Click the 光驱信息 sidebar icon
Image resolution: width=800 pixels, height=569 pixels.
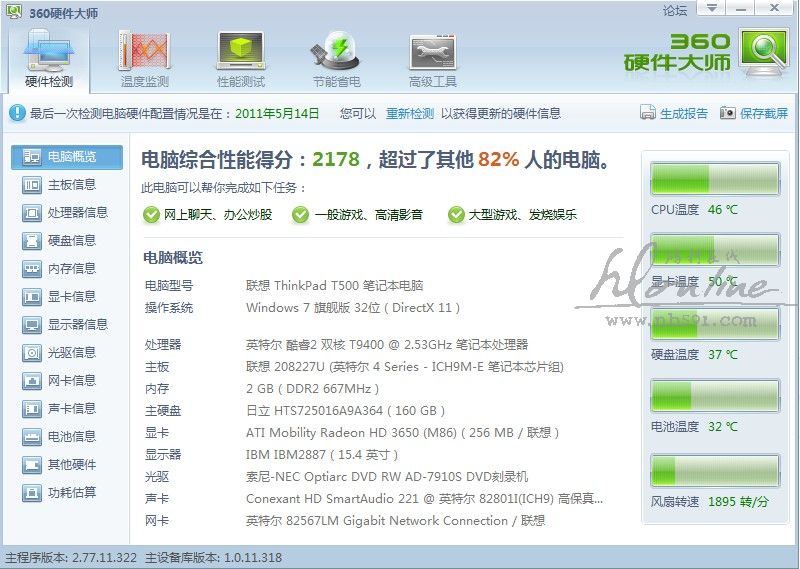(32, 353)
